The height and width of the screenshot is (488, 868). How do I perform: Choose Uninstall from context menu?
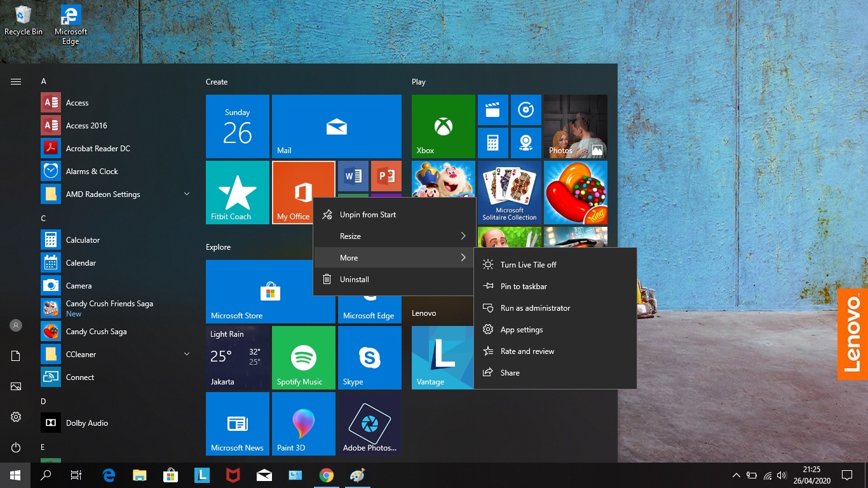pos(394,279)
